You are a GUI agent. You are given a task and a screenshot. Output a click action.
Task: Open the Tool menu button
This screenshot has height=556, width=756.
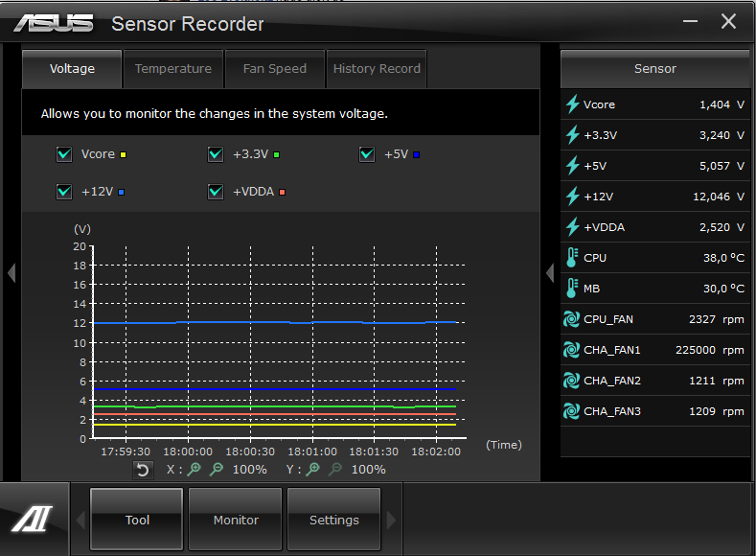(137, 520)
